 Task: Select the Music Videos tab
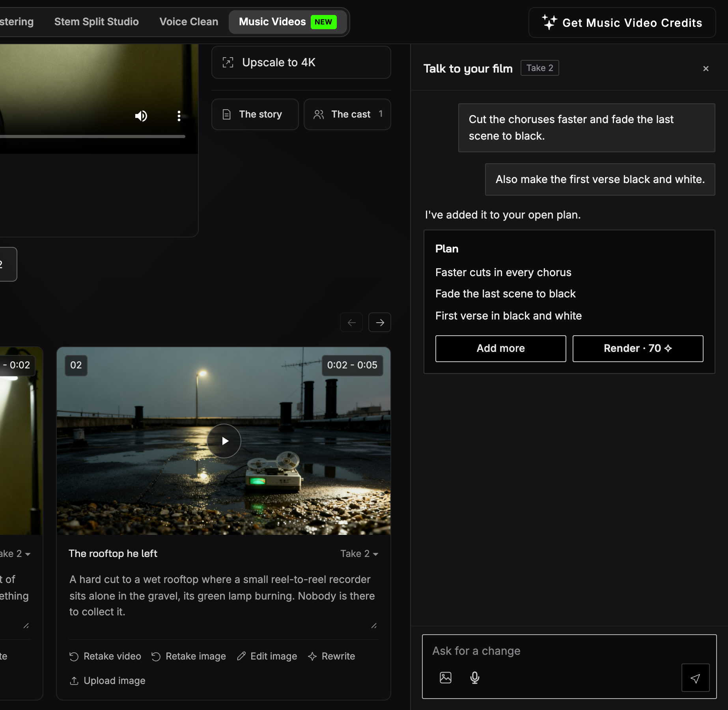pos(288,22)
